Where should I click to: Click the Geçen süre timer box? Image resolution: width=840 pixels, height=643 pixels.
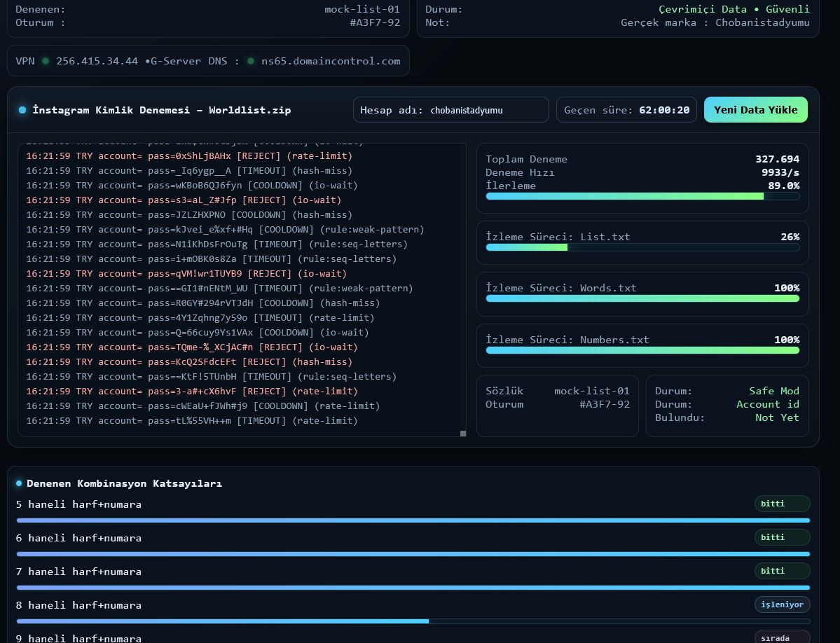pyautogui.click(x=626, y=110)
